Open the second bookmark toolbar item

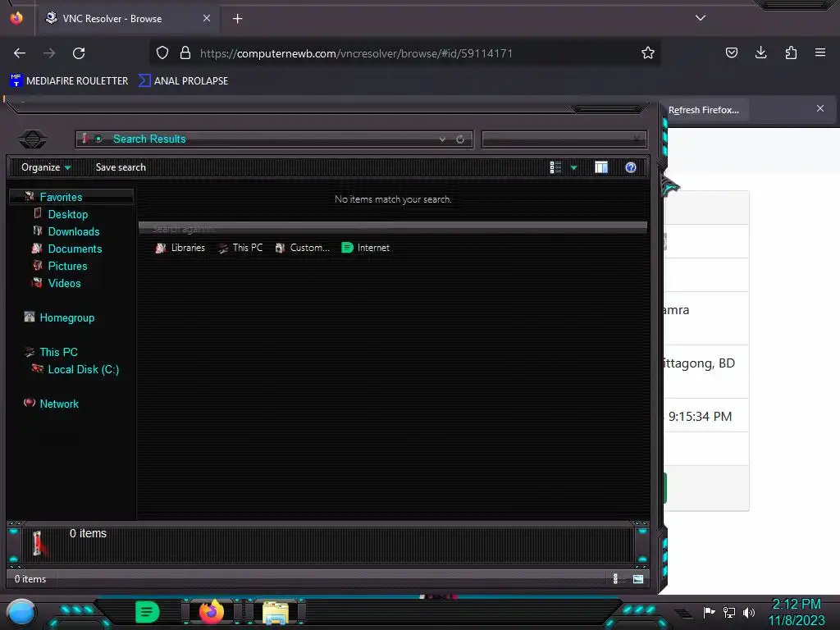183,81
